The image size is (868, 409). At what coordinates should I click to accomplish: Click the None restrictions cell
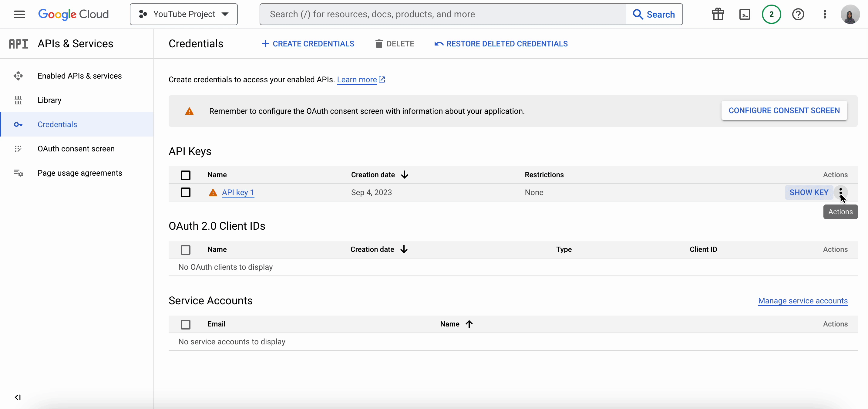coord(534,193)
